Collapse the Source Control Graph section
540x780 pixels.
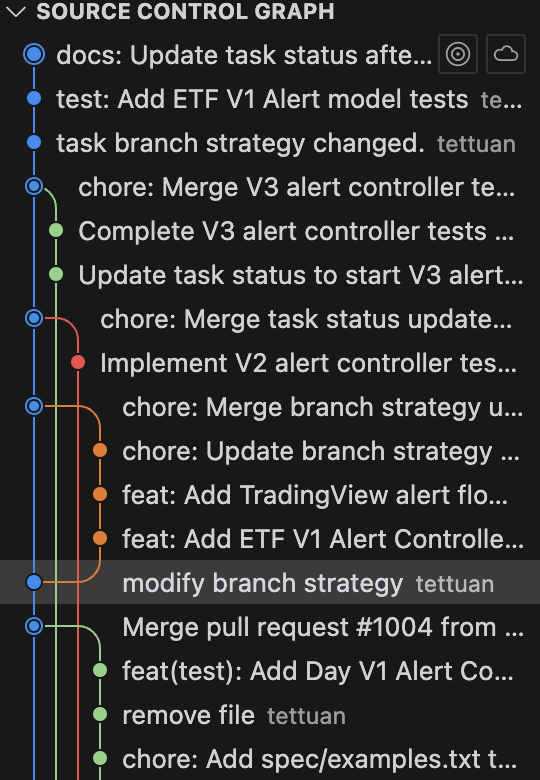tap(16, 11)
